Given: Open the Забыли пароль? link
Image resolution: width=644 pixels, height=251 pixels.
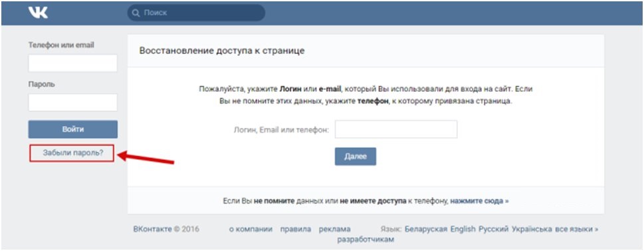Looking at the screenshot, I should click(72, 153).
